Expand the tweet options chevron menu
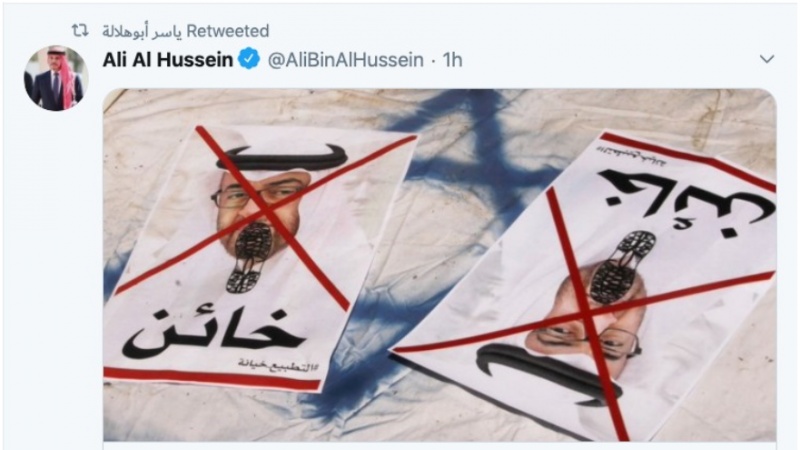Viewport: 800px width, 450px height. click(767, 59)
